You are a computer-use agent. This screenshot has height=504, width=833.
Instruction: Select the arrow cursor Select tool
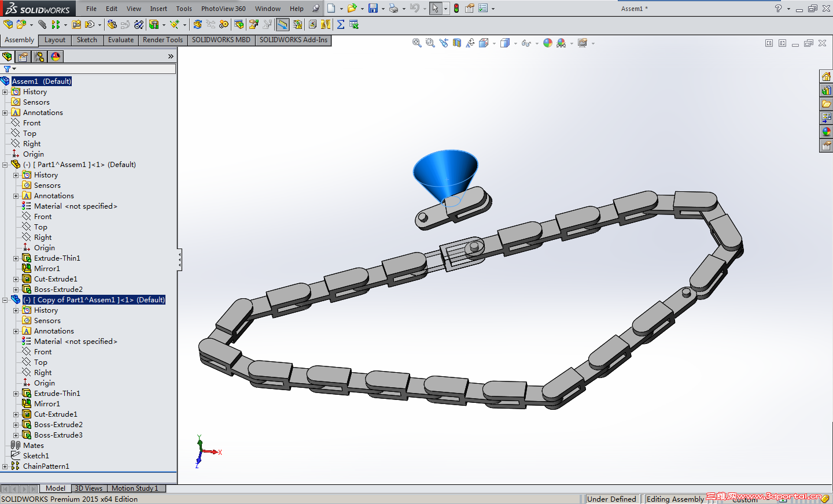click(x=435, y=8)
